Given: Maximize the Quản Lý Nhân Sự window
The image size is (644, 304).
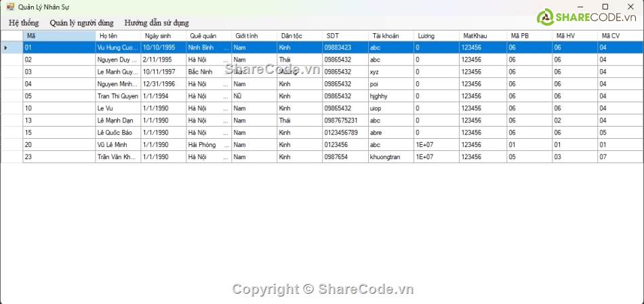Looking at the screenshot, I should click(x=605, y=6).
